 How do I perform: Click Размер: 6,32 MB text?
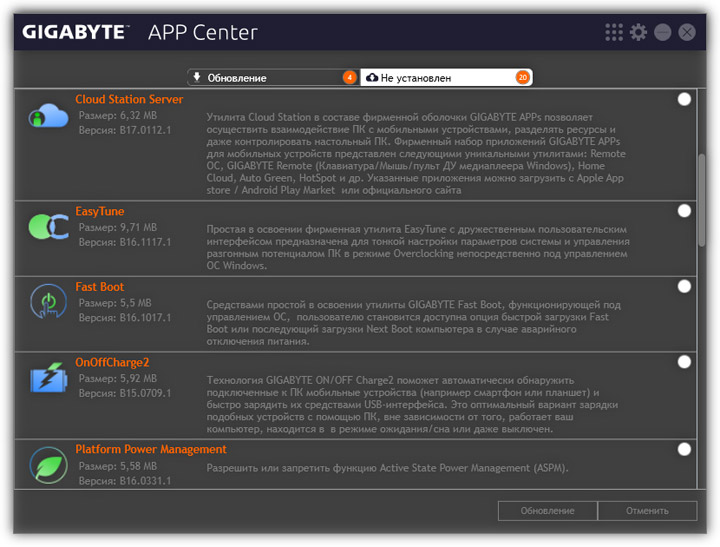click(x=118, y=116)
